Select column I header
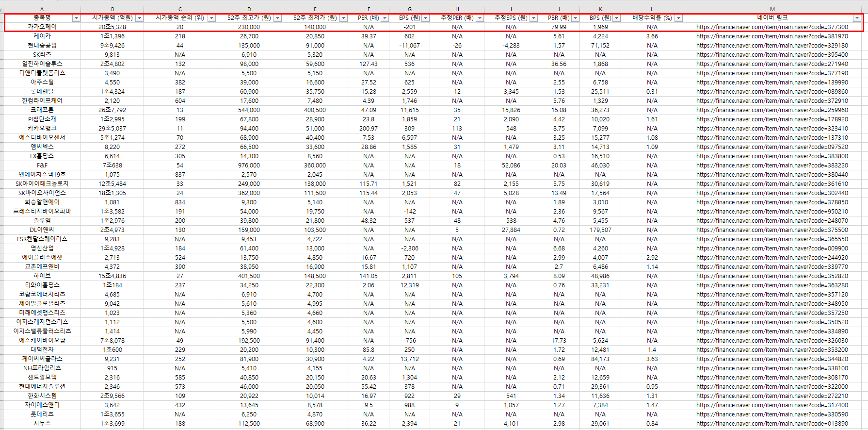 pyautogui.click(x=511, y=9)
